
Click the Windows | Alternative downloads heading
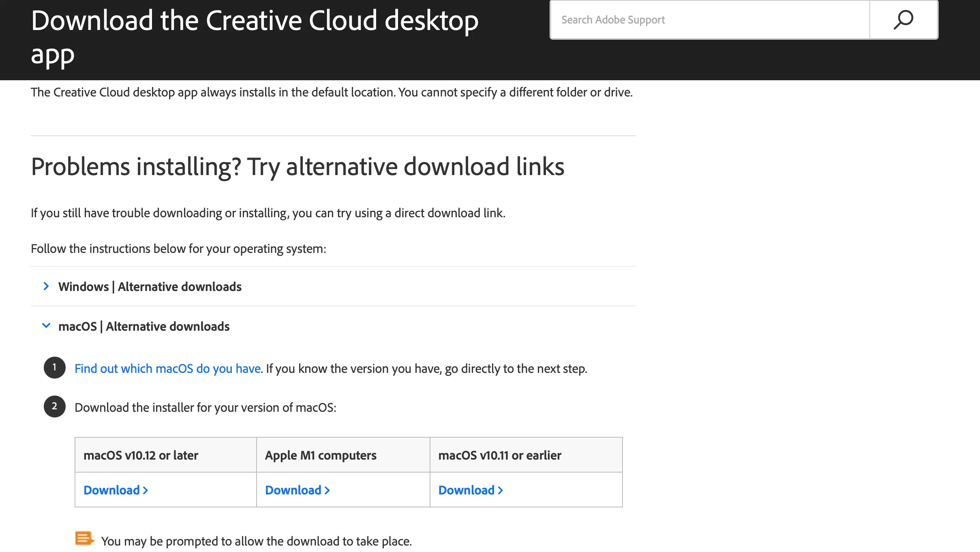[150, 287]
